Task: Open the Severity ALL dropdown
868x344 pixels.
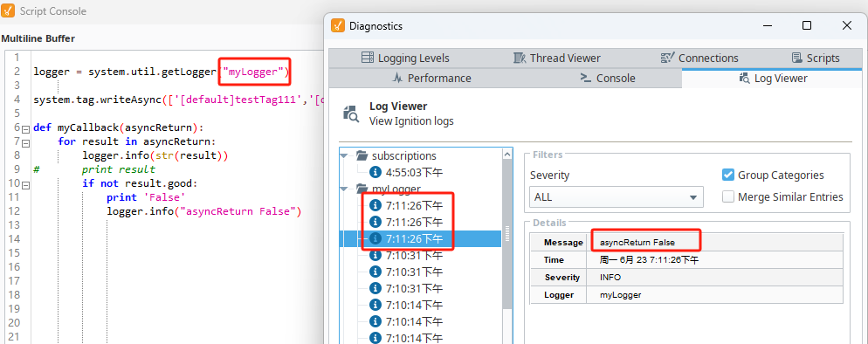Action: pyautogui.click(x=617, y=197)
